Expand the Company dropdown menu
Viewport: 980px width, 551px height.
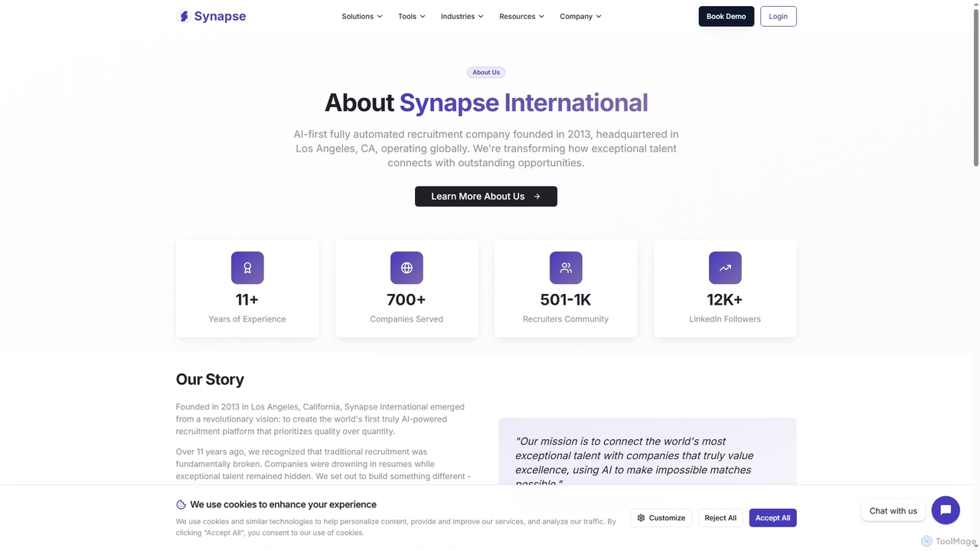coord(580,16)
